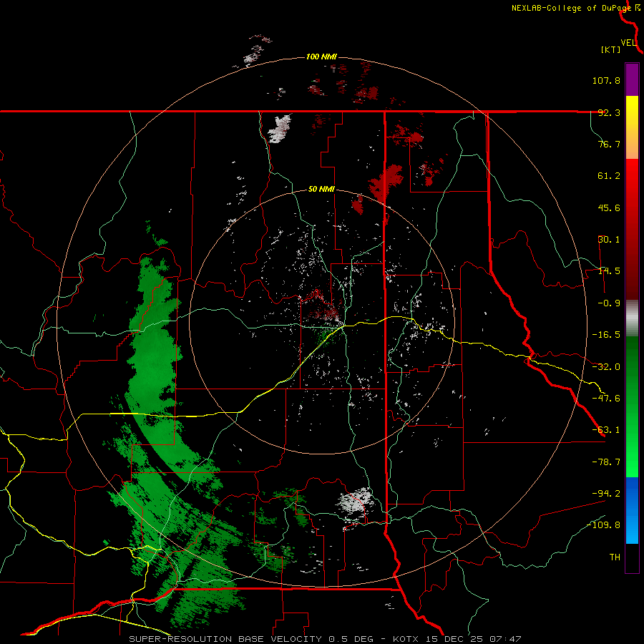Click the red segment of the color bar

632,229
